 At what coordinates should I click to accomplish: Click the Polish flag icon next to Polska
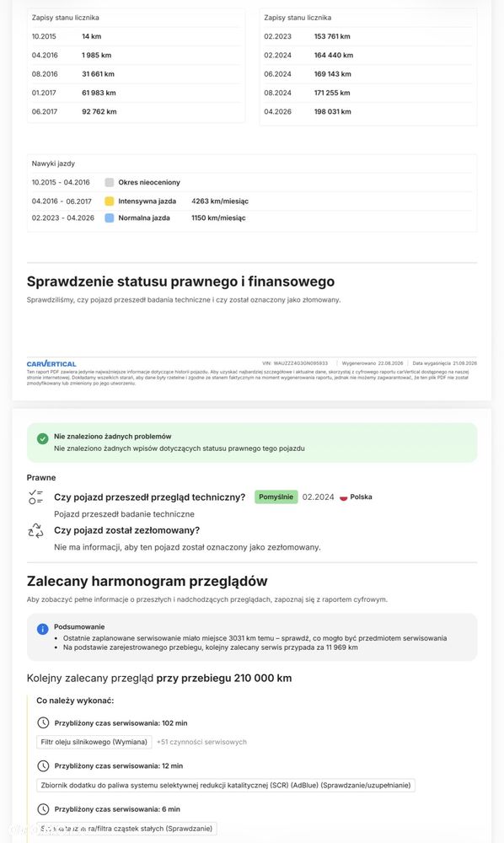pos(343,497)
